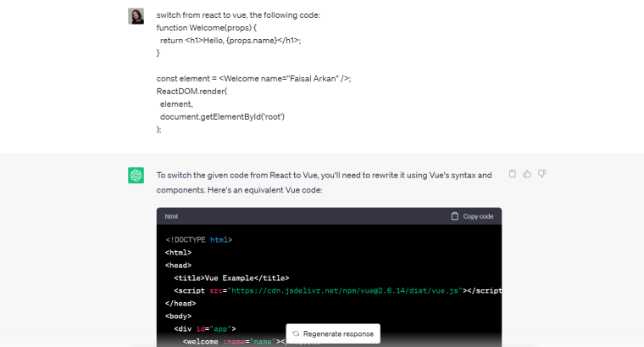The width and height of the screenshot is (644, 347).
Task: Click the 'function Welcome(props) {' line
Action: (x=207, y=28)
